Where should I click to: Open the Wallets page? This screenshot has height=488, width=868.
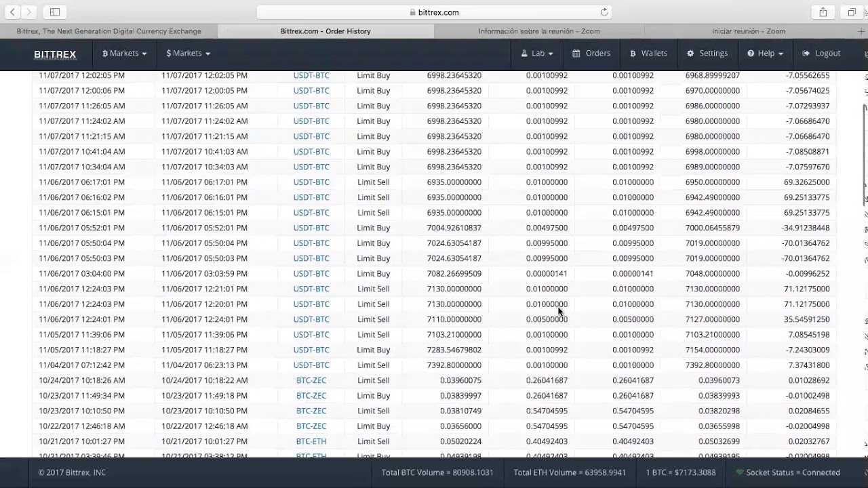(x=648, y=54)
